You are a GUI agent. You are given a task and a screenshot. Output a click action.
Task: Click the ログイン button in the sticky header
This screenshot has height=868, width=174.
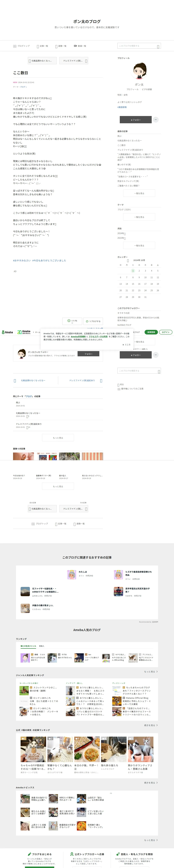click(166, 332)
